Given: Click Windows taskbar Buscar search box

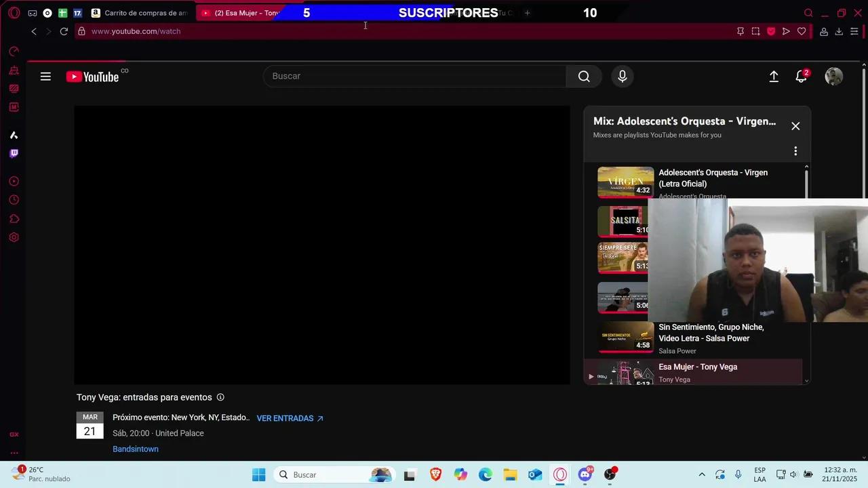Looking at the screenshot, I should [335, 475].
